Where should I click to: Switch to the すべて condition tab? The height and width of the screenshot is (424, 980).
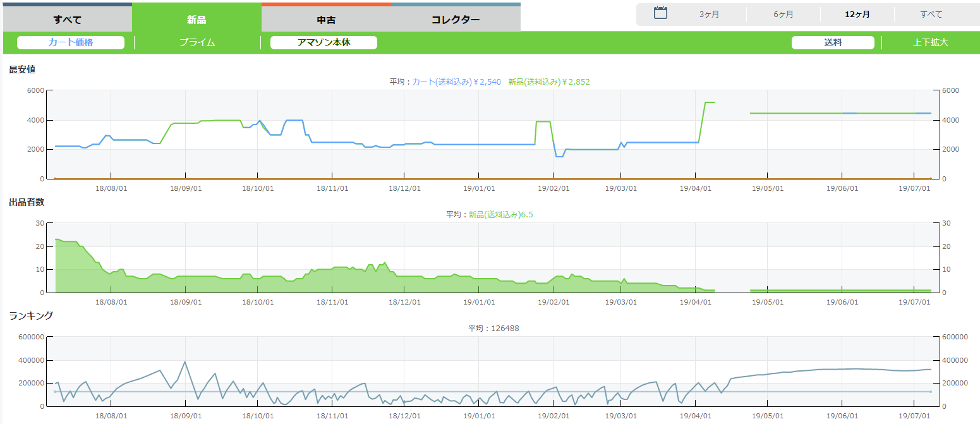pyautogui.click(x=68, y=19)
